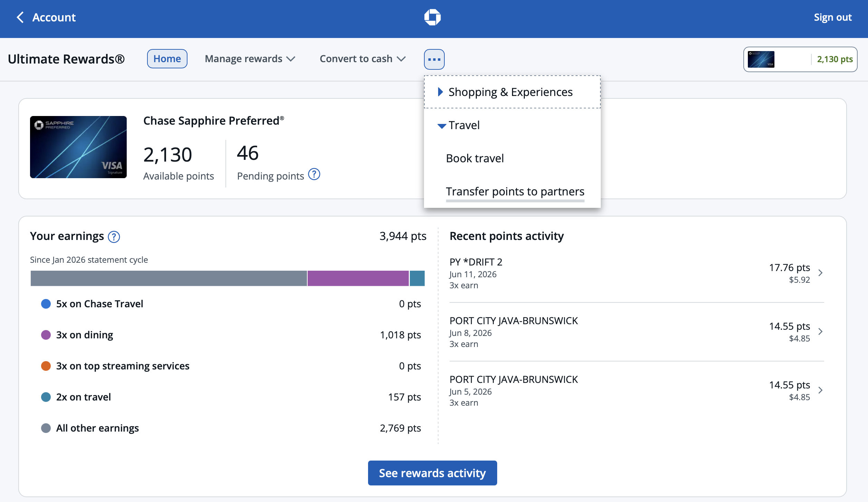Show help for Pending points
Viewport: 868px width, 502px height.
(314, 174)
